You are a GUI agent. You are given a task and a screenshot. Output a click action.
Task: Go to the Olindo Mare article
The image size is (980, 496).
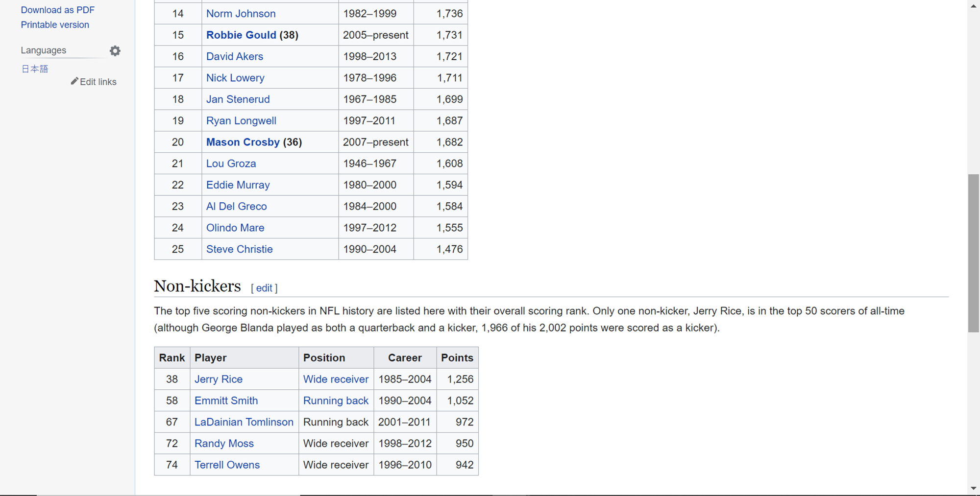[235, 228]
